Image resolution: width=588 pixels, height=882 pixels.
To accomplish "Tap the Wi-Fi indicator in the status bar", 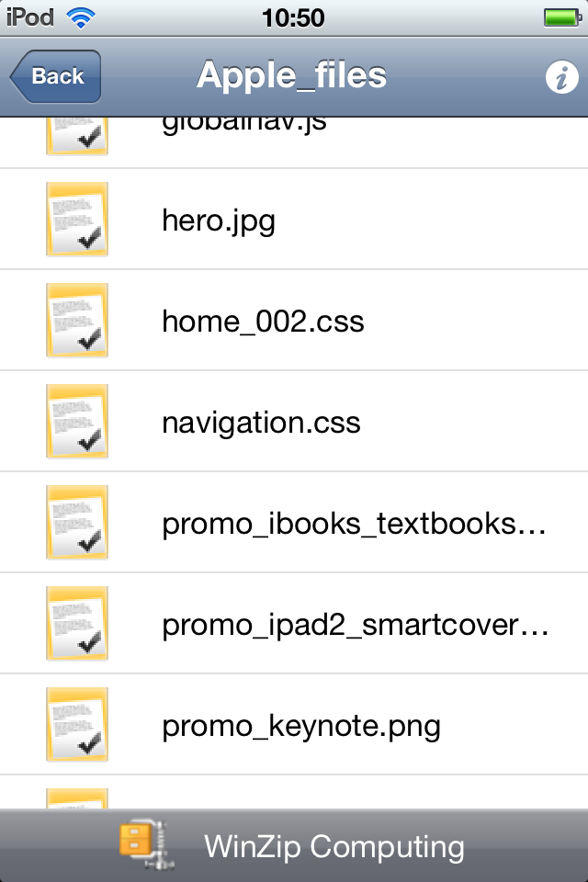I will 81,17.
